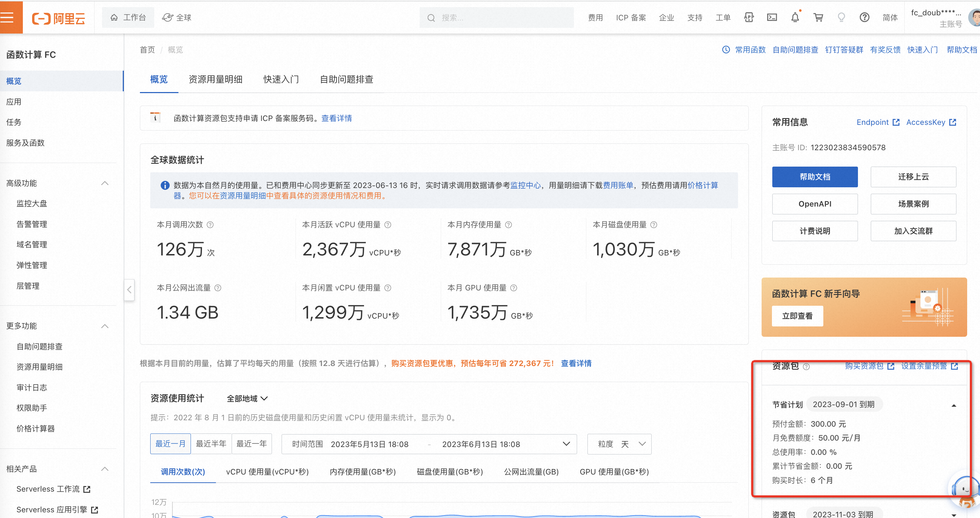Click the API explorer icon in the top bar
980x518 pixels.
coord(748,17)
